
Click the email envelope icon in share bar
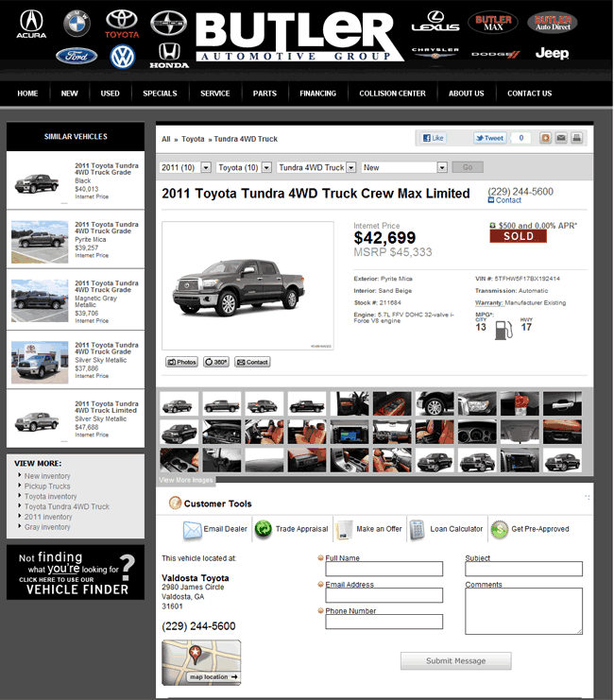561,138
